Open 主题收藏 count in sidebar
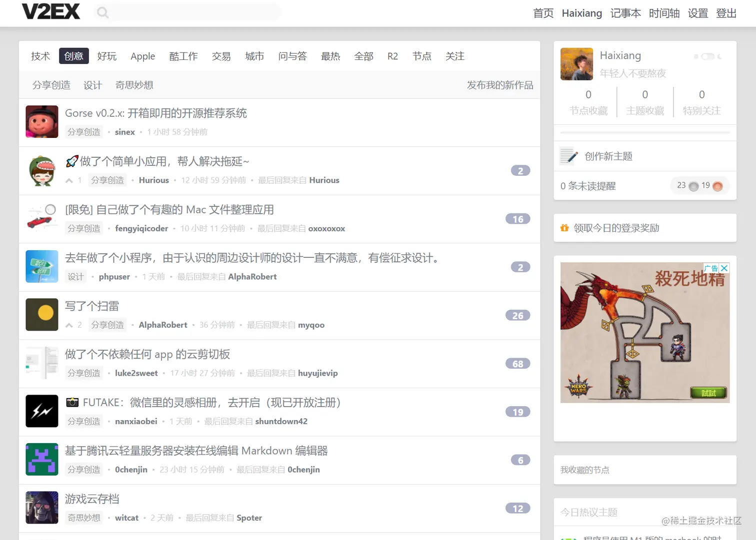Screen dimensions: 756x540 645,103
